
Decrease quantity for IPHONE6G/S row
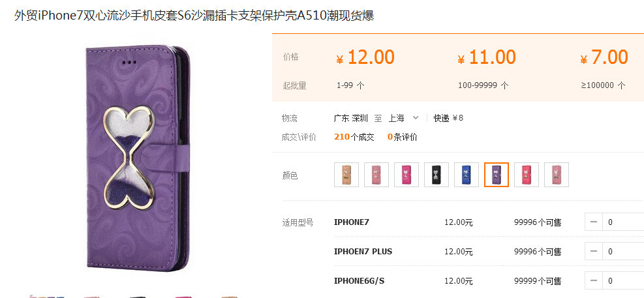[x=594, y=281]
